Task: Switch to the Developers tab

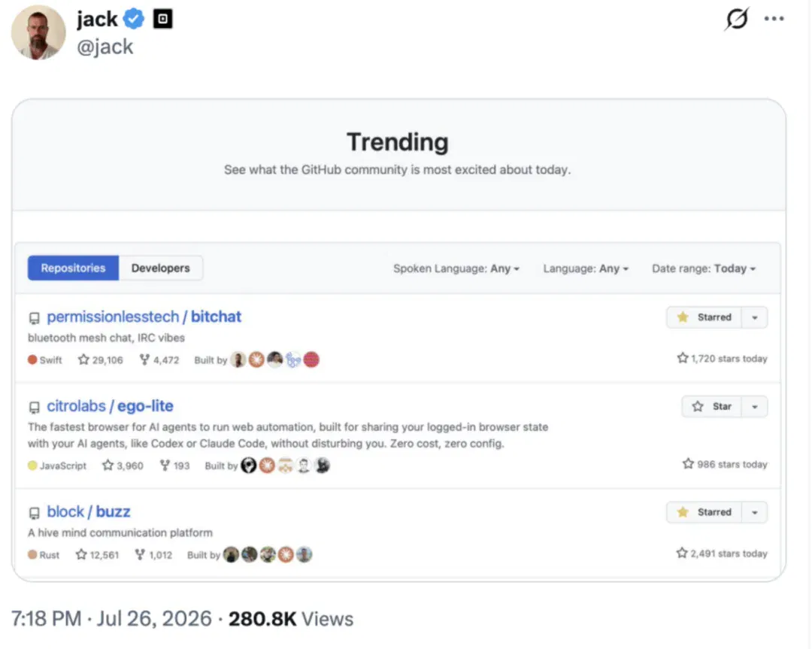Action: pyautogui.click(x=161, y=268)
